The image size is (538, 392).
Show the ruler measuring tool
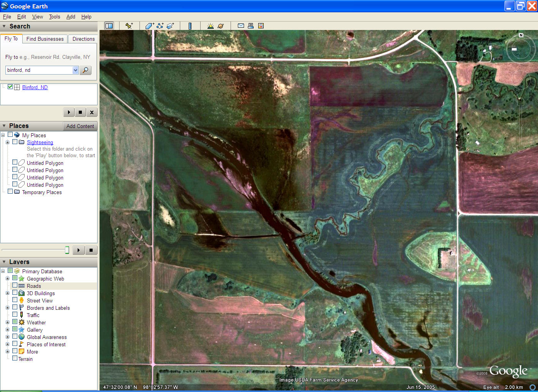pyautogui.click(x=190, y=26)
